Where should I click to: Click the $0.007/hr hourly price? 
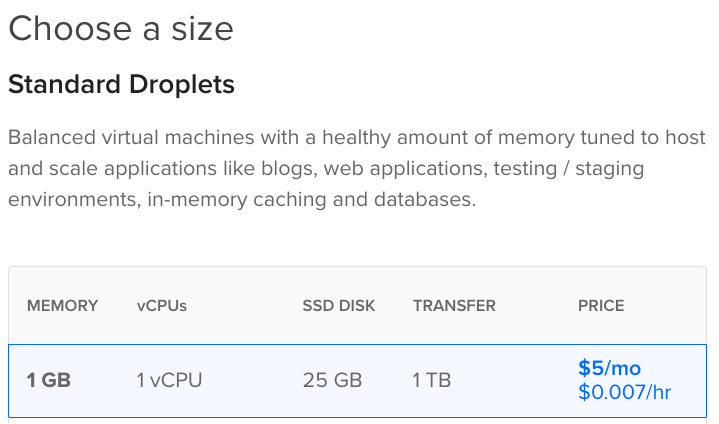pos(625,392)
